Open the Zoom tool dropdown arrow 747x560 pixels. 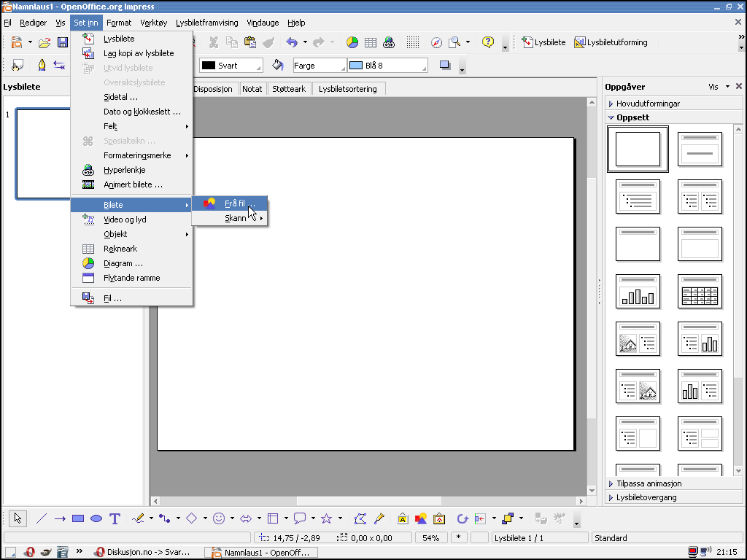(468, 42)
